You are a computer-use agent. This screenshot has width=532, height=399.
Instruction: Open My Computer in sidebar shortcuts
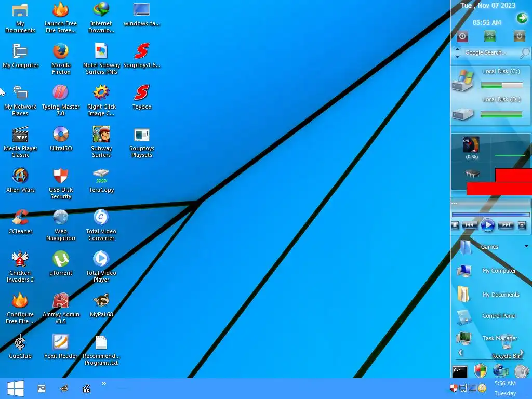487,271
